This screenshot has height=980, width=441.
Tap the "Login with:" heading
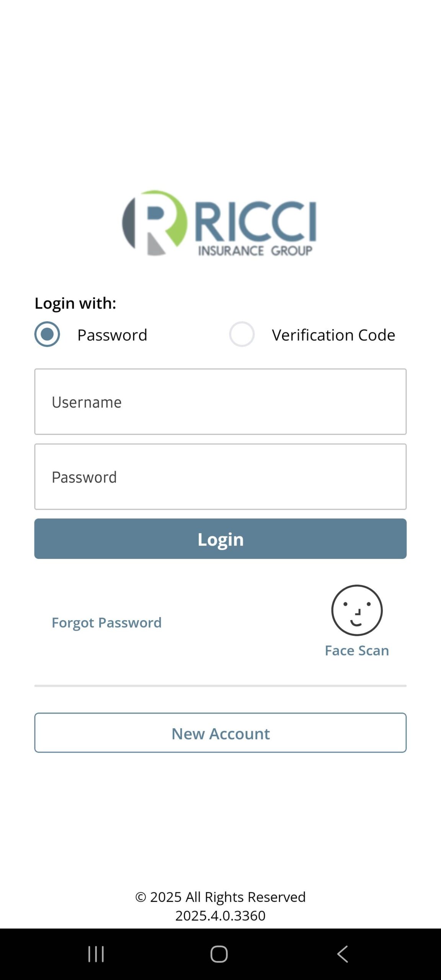pyautogui.click(x=75, y=303)
